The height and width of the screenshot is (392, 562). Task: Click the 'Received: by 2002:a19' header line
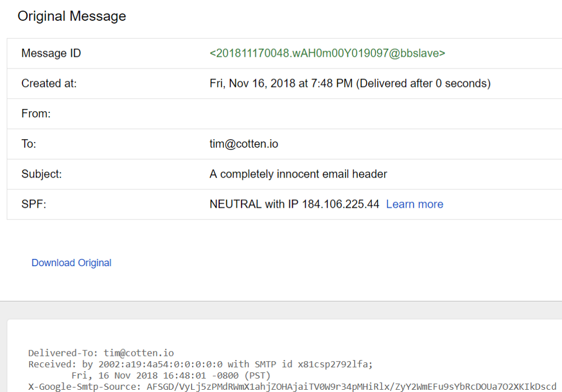pyautogui.click(x=200, y=364)
